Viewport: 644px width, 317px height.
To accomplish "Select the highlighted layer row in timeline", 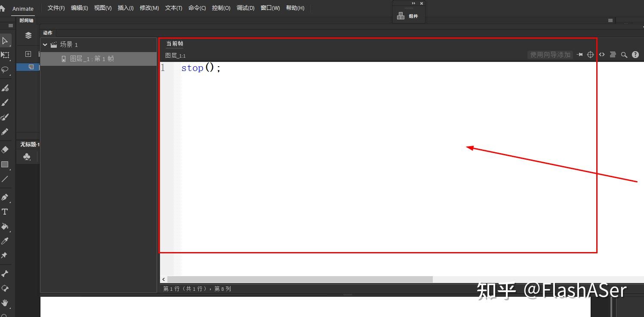I will [28, 67].
